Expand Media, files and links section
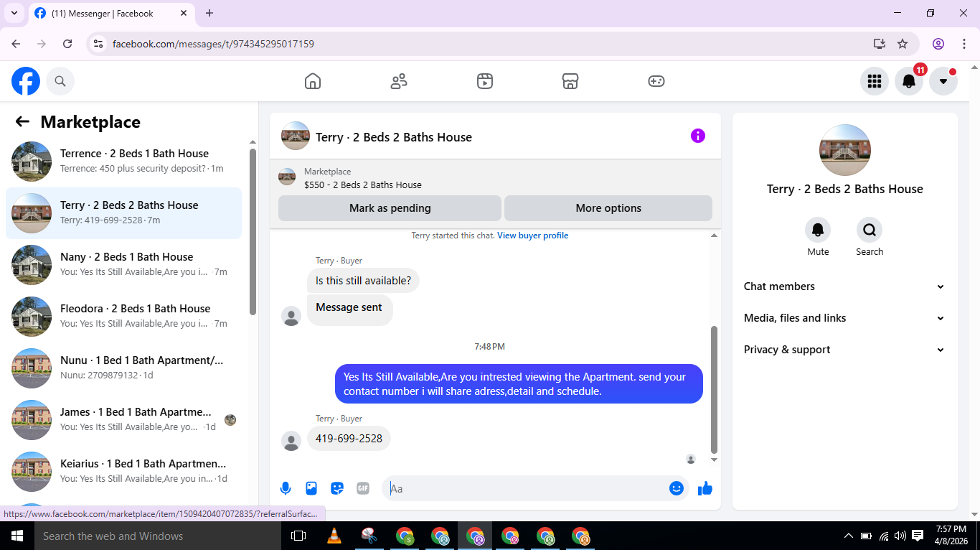This screenshot has width=980, height=550. 844,318
